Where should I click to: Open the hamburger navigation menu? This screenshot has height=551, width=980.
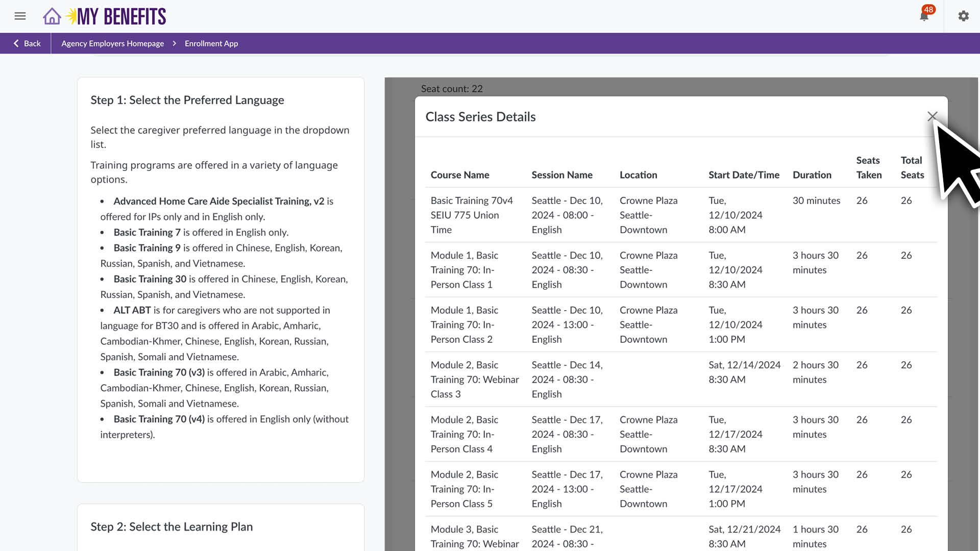click(20, 16)
